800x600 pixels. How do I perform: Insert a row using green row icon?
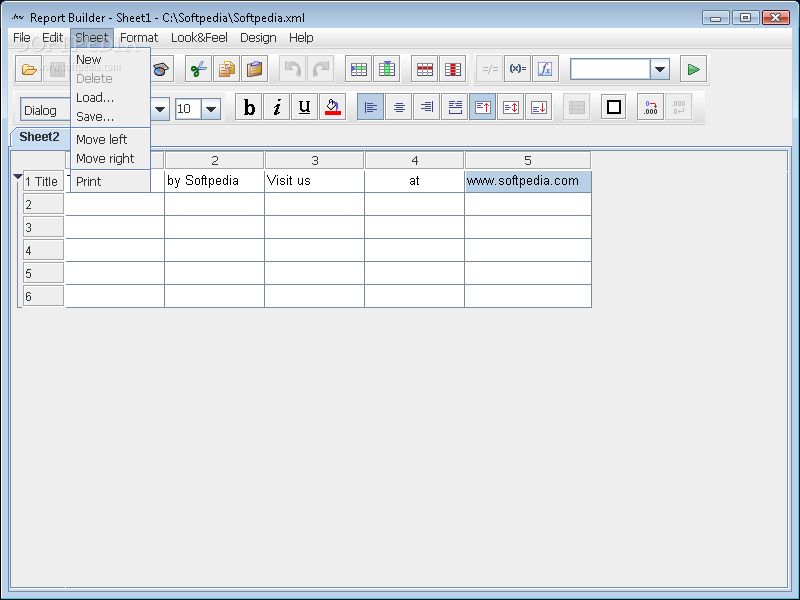pos(359,69)
